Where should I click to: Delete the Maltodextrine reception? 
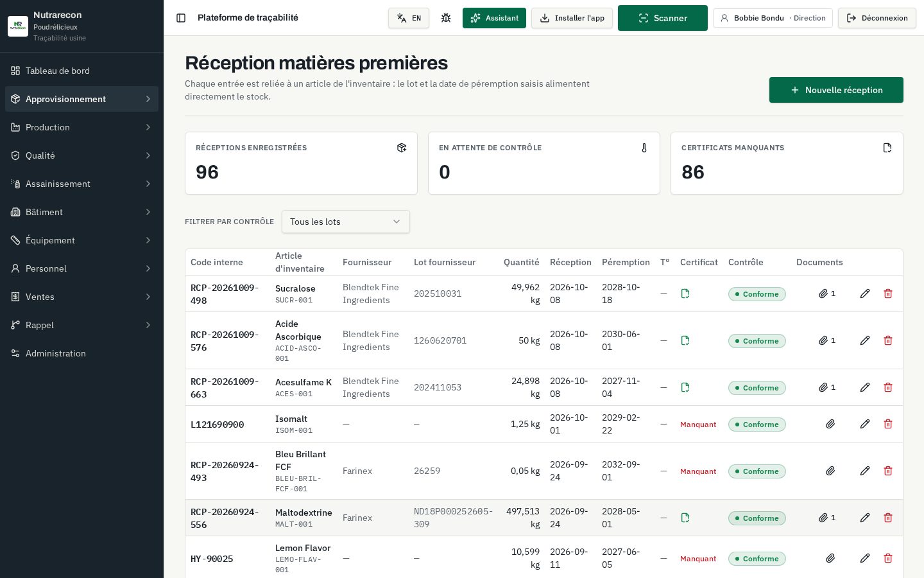click(x=888, y=518)
